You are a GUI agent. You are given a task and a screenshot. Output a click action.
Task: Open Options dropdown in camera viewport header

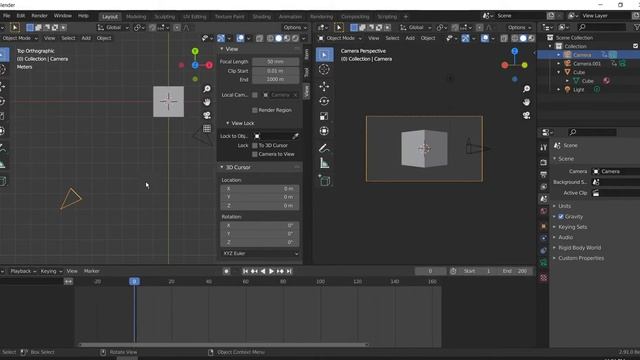(520, 27)
